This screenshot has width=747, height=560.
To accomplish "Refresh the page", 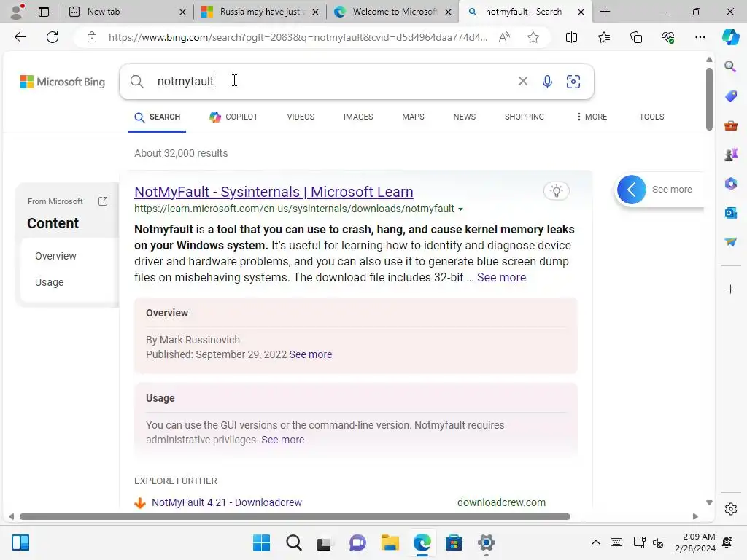I will 53,37.
